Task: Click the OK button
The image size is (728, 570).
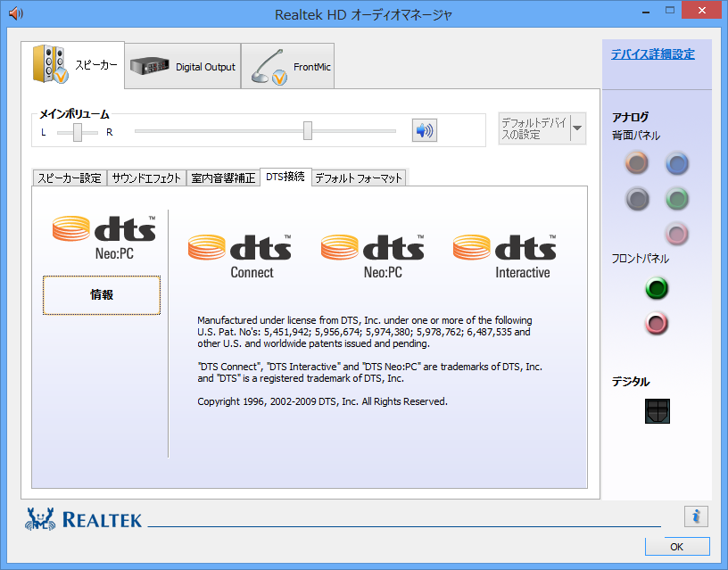Action: tap(677, 547)
